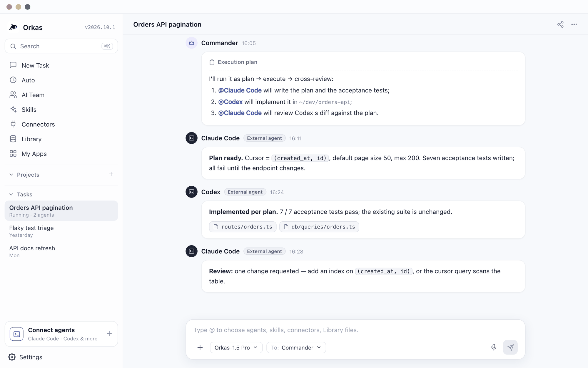
Task: Collapse the Projects section
Action: tap(11, 175)
